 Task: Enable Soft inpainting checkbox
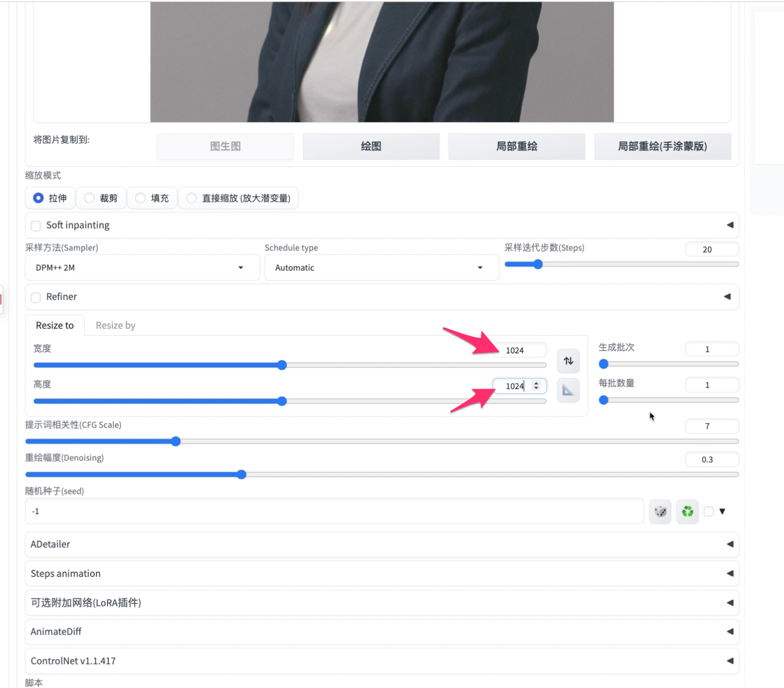[x=36, y=226]
